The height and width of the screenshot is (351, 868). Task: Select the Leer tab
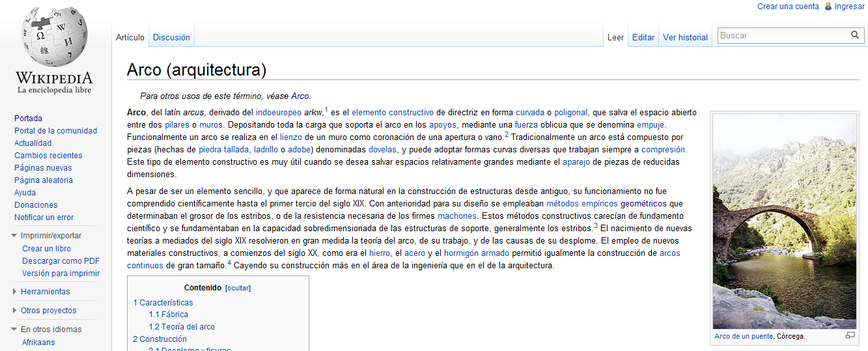tap(616, 38)
